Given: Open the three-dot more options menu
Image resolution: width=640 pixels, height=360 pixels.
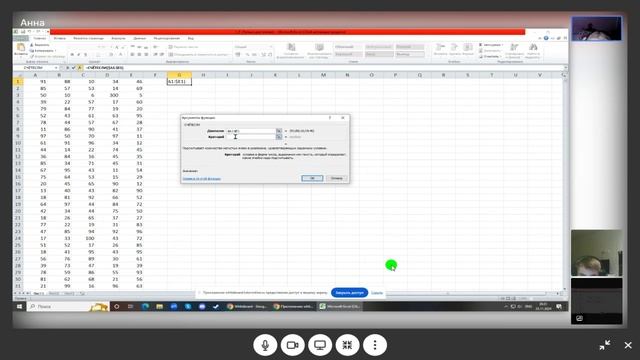Looking at the screenshot, I should 375,345.
